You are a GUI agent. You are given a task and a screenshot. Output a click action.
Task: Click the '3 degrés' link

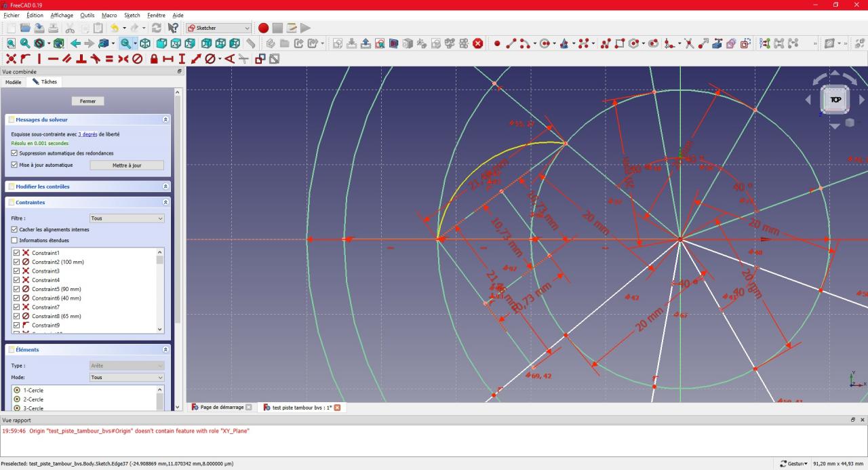pos(87,134)
